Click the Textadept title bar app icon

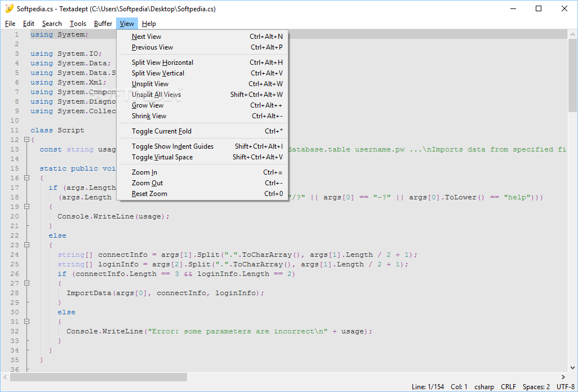coord(9,8)
